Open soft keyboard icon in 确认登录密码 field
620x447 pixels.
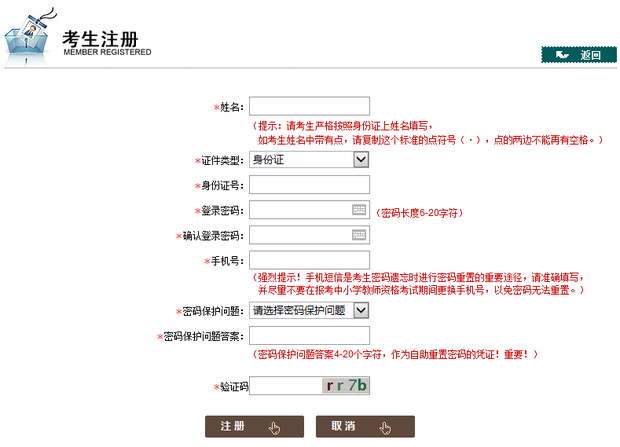click(x=359, y=235)
